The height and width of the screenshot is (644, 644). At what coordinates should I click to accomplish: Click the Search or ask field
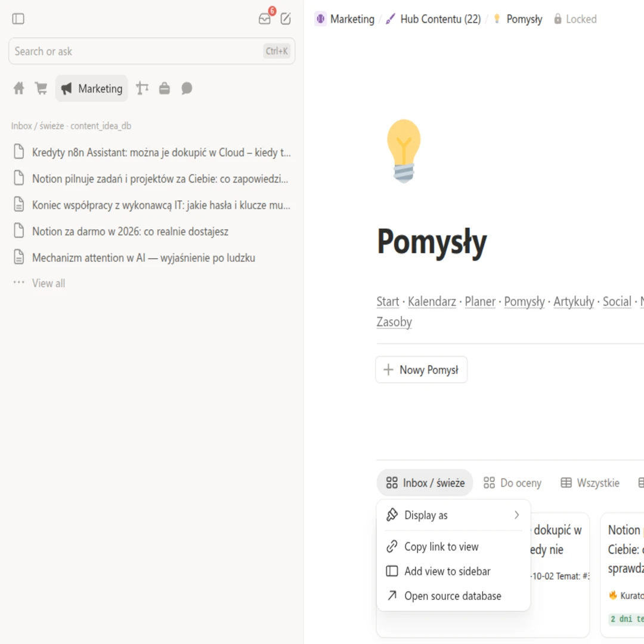[151, 51]
